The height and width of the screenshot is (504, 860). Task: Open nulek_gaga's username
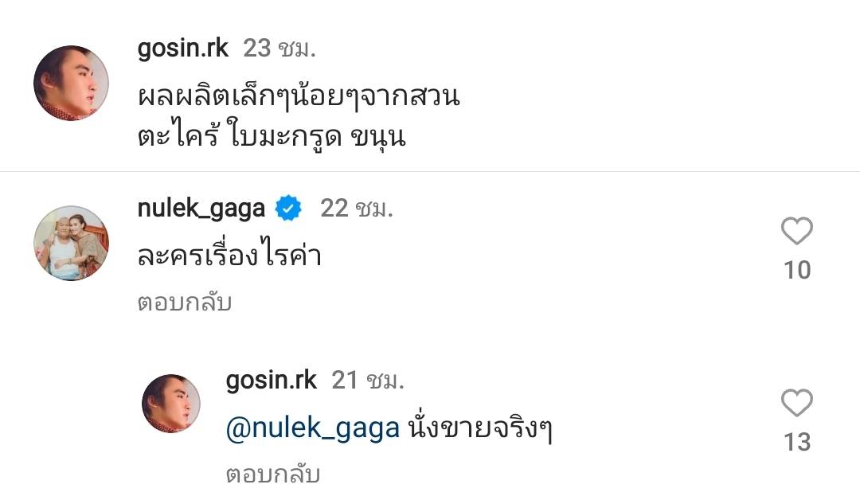(200, 208)
